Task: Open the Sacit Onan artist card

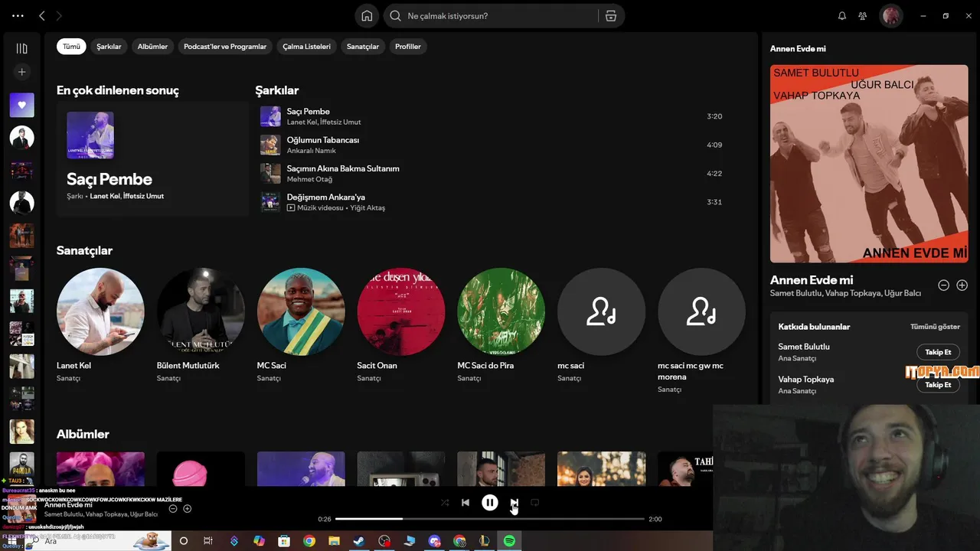Action: pyautogui.click(x=401, y=325)
